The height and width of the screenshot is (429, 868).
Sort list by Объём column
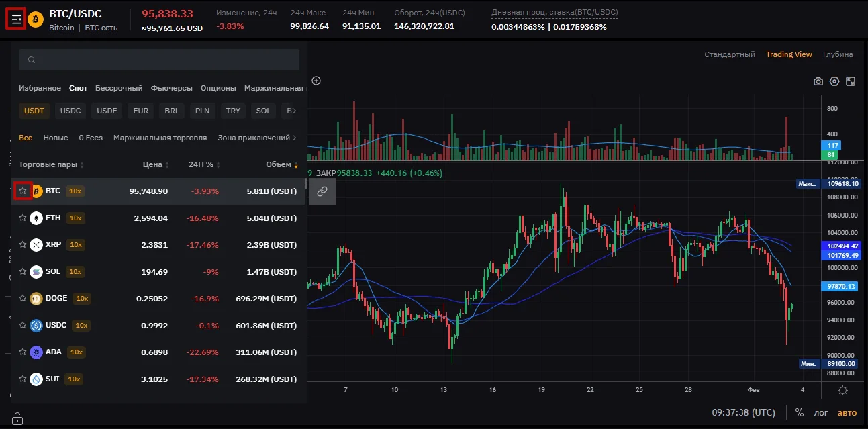click(282, 164)
